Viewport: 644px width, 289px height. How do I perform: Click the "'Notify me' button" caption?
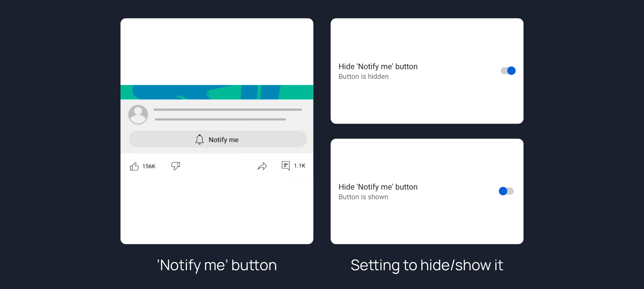pyautogui.click(x=217, y=265)
